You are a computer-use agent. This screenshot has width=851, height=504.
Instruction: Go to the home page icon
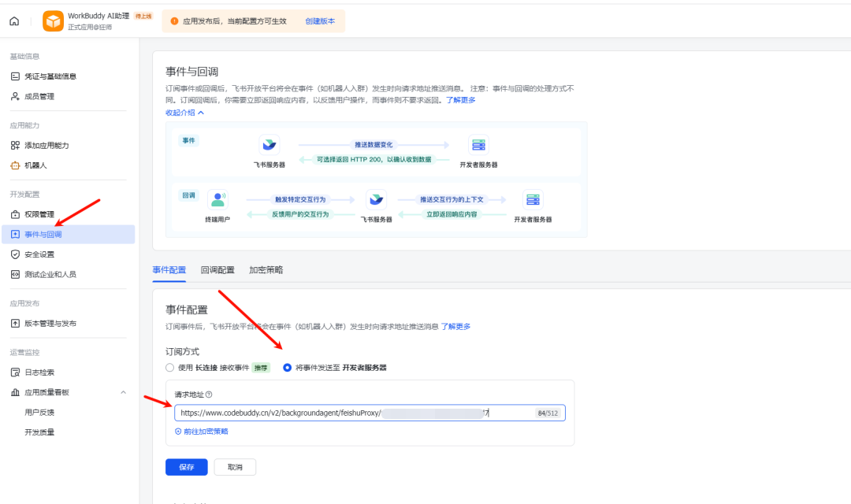click(x=14, y=21)
